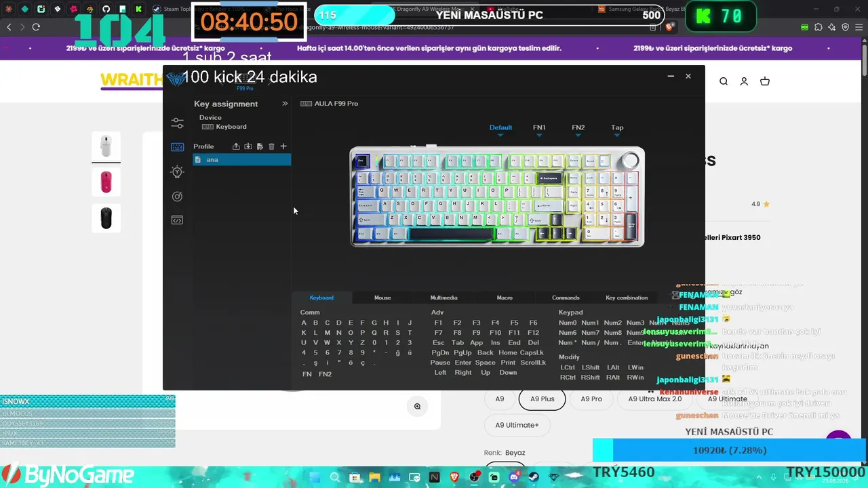This screenshot has height=488, width=868.
Task: Copy the profile using the document icon
Action: click(260, 146)
